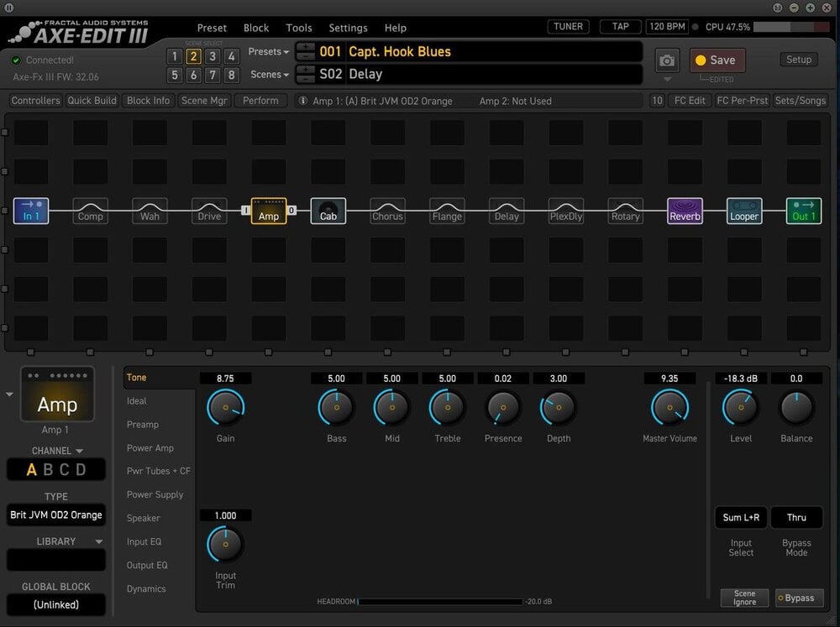Switch to the Preamp page
840x627 pixels.
coord(143,425)
